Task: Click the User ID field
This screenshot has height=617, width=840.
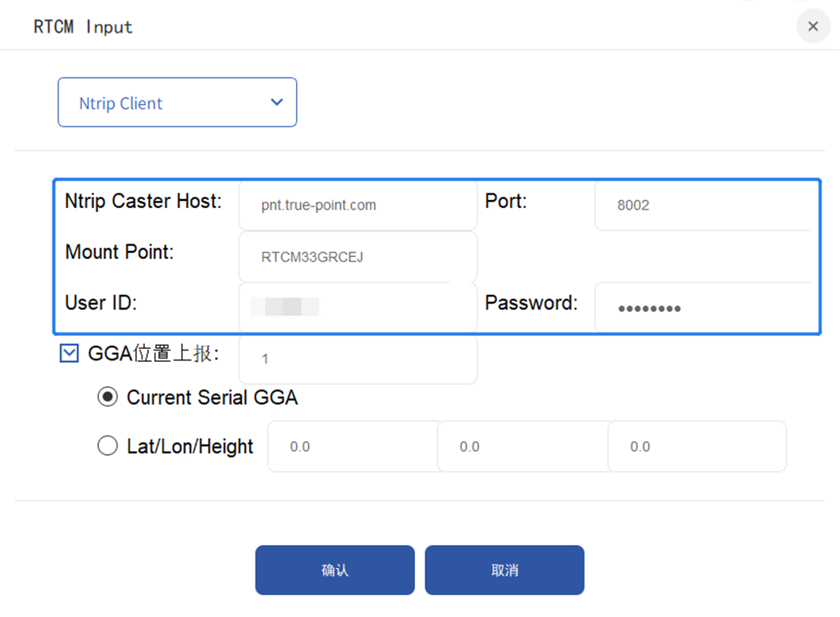Action: pos(358,307)
